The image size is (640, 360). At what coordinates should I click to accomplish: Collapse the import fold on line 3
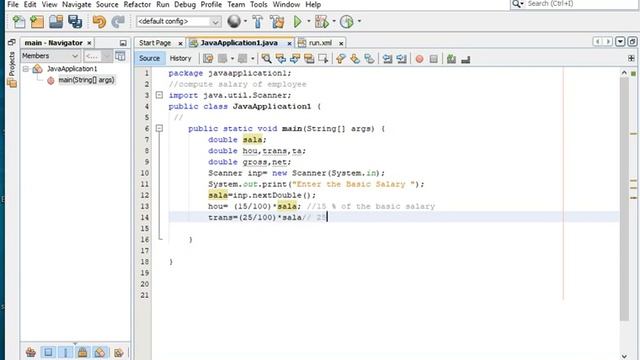pos(159,95)
